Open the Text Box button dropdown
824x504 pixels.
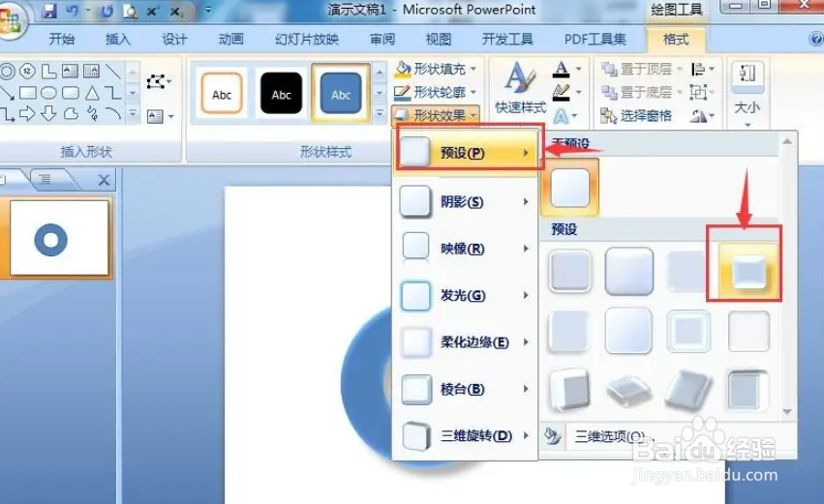click(161, 116)
